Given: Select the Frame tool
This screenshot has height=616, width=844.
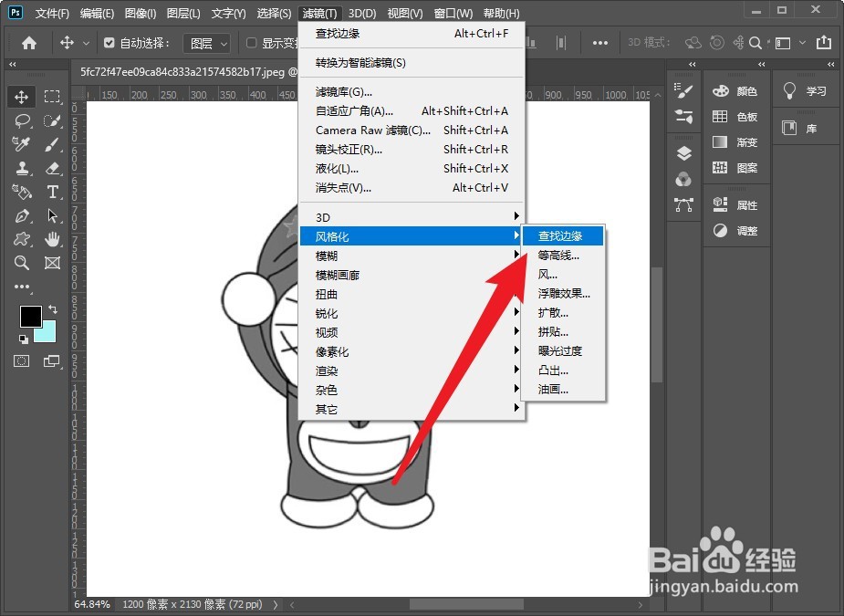Looking at the screenshot, I should 52,263.
